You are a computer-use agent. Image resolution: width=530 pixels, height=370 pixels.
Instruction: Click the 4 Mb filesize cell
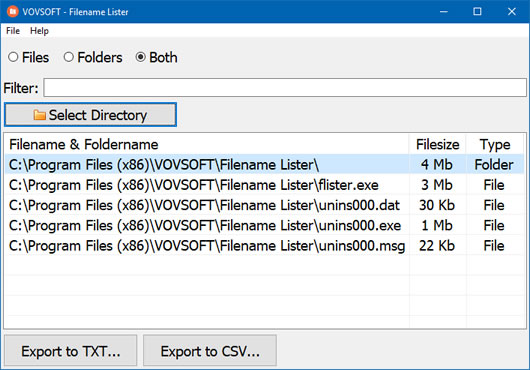pyautogui.click(x=437, y=165)
